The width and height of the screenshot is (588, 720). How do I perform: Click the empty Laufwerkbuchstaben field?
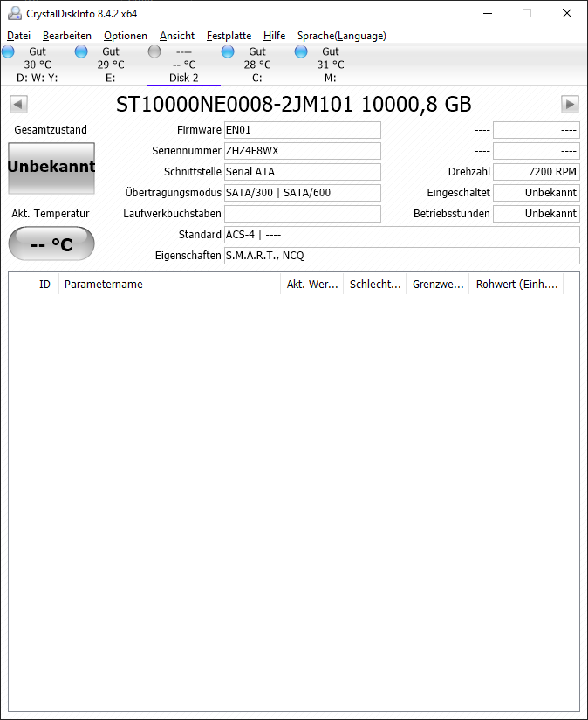tap(303, 214)
